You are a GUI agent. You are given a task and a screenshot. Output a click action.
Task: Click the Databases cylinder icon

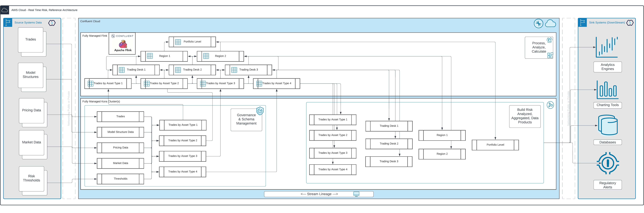coord(608,125)
